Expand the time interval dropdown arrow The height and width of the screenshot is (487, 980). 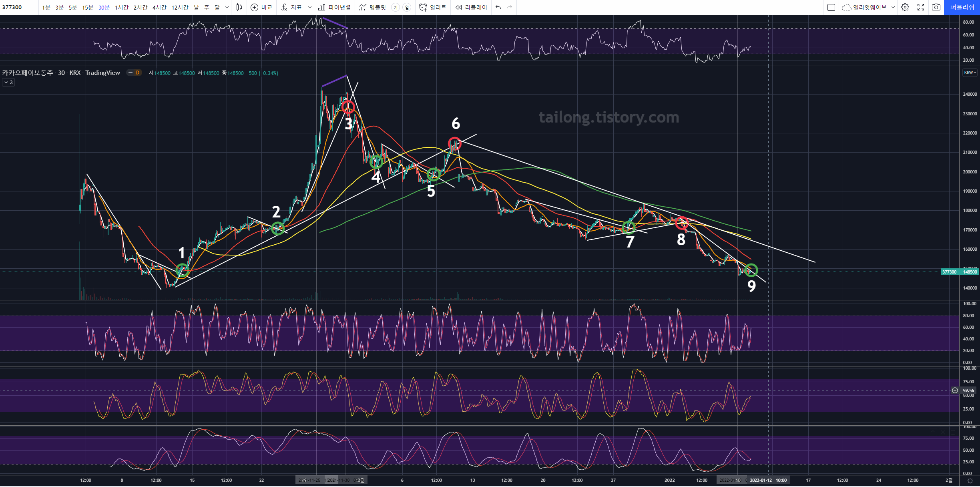point(227,7)
